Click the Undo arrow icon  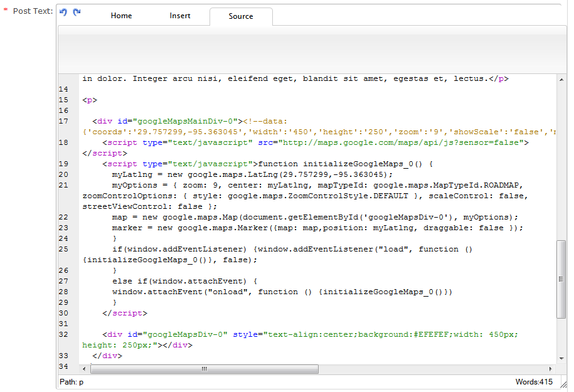pos(63,13)
